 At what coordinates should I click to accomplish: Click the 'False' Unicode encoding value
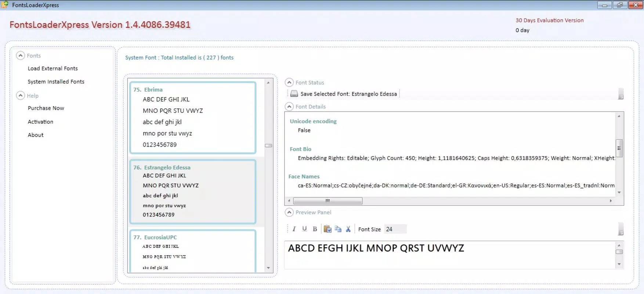304,130
